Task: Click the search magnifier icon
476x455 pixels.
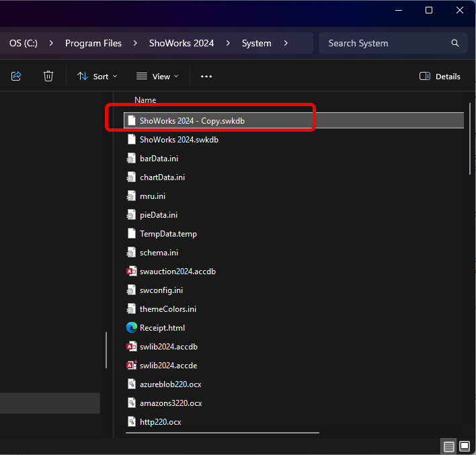Action: pyautogui.click(x=455, y=43)
